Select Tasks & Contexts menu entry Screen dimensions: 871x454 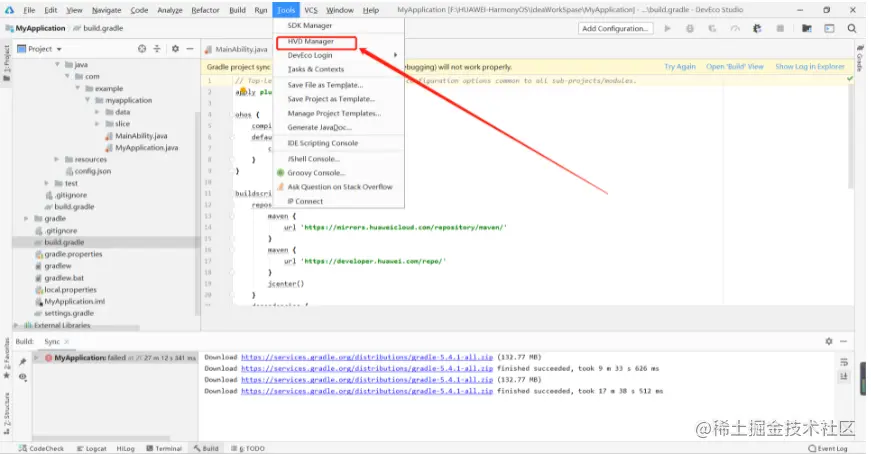[x=316, y=69]
